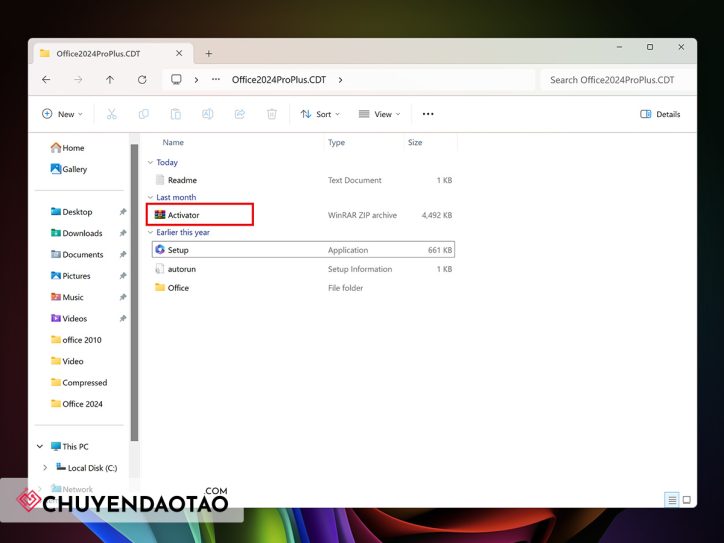This screenshot has height=543, width=724.
Task: Click the Share icon in toolbar
Action: pos(240,114)
